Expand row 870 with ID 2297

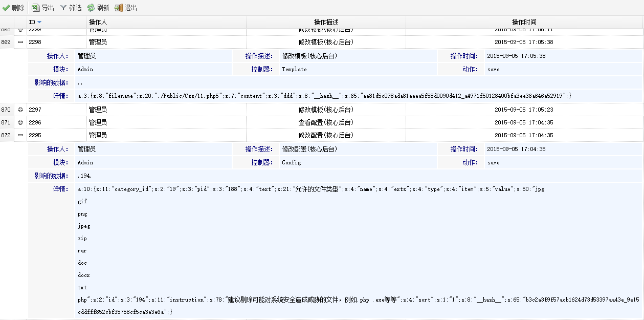click(x=20, y=110)
